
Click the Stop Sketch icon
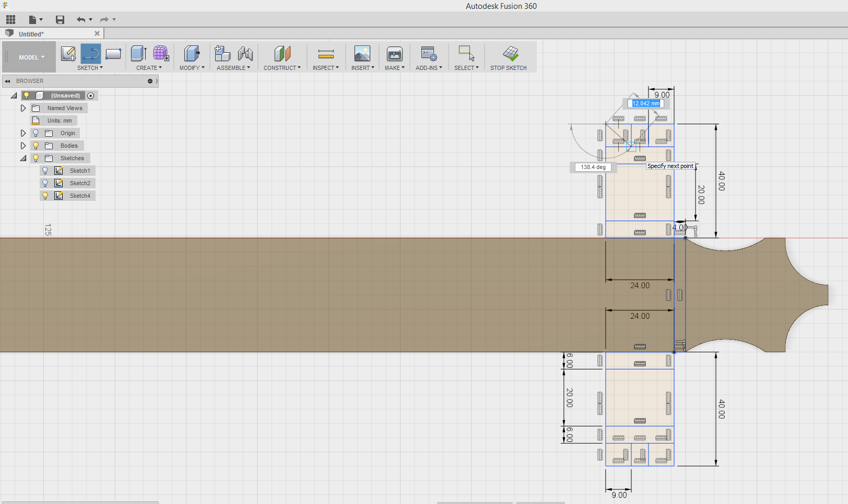coord(510,53)
